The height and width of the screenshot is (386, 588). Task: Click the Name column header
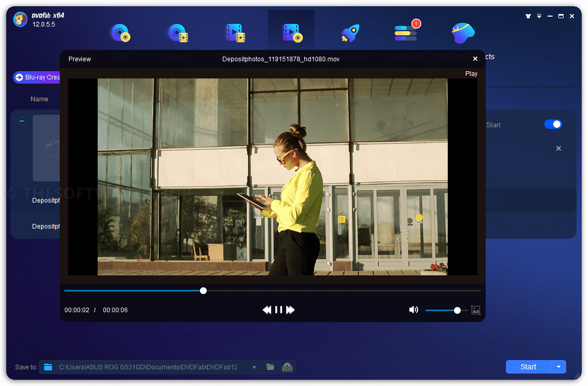[39, 99]
